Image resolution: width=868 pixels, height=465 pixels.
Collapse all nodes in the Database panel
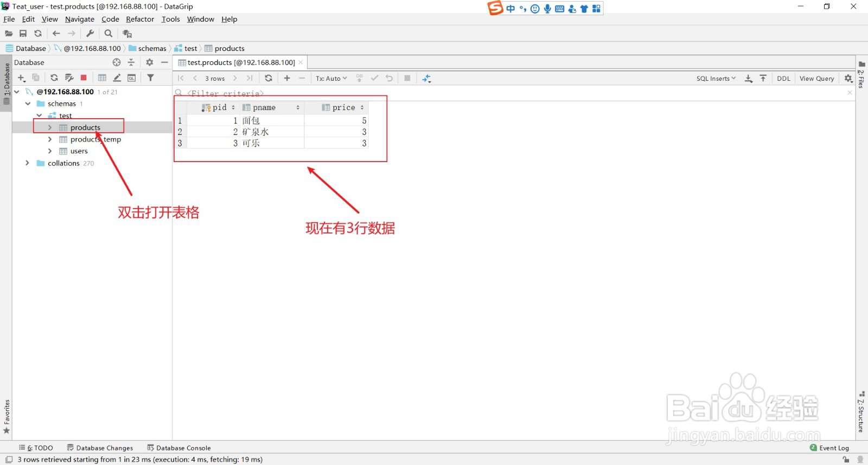coord(131,62)
